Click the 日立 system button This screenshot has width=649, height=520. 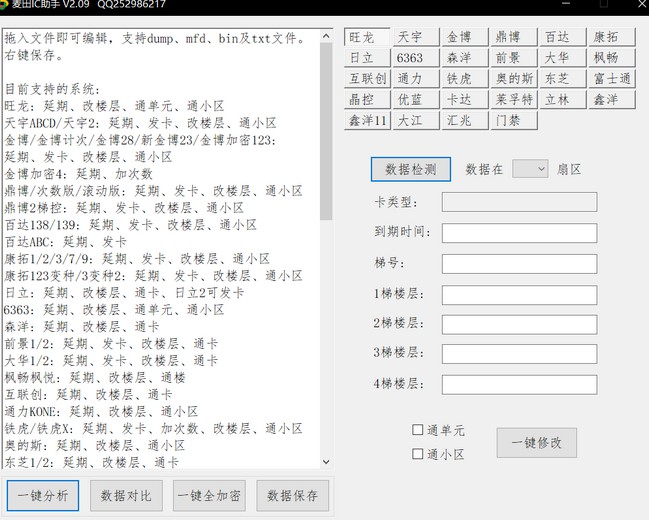367,58
